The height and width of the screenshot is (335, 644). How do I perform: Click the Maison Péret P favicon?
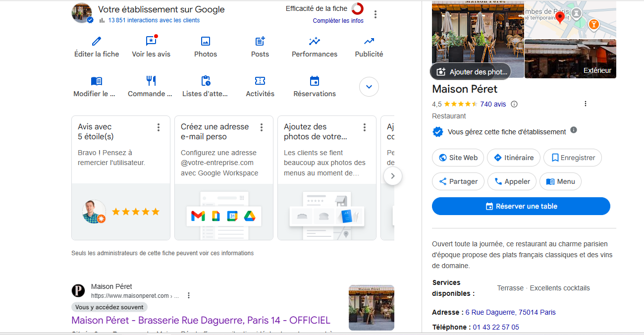tap(78, 291)
